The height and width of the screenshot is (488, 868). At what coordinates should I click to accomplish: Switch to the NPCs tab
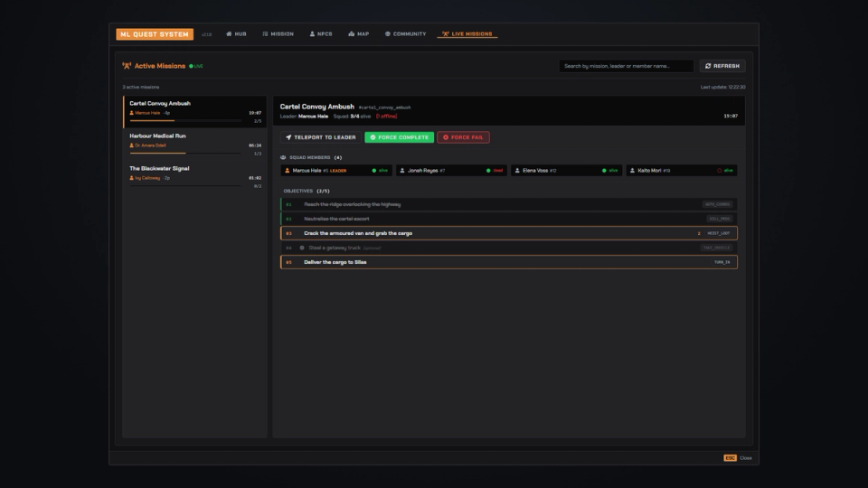coord(320,33)
